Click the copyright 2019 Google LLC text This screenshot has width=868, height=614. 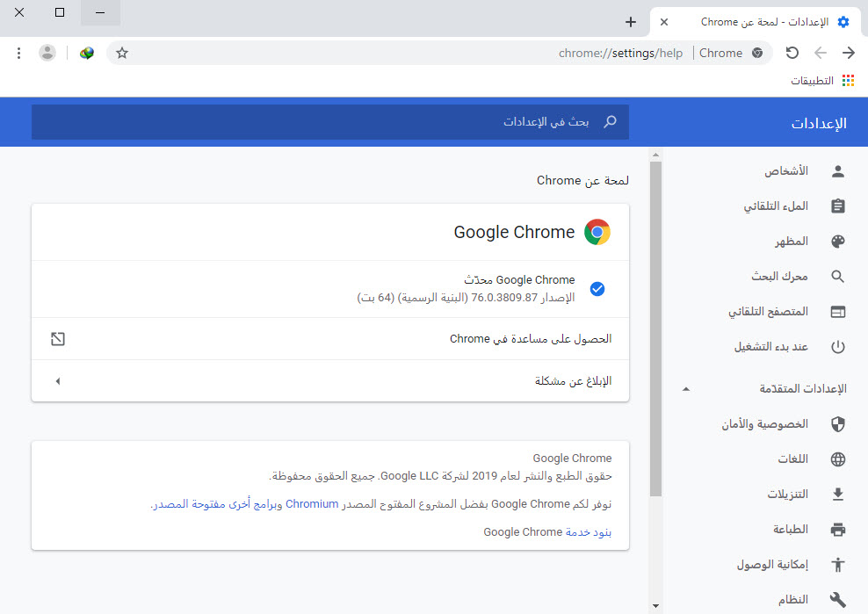441,476
